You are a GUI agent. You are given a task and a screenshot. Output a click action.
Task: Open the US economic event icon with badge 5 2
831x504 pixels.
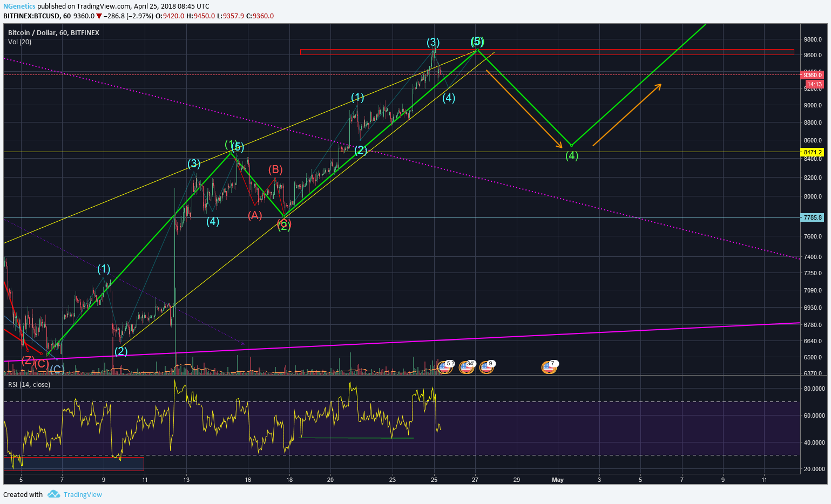pyautogui.click(x=445, y=367)
